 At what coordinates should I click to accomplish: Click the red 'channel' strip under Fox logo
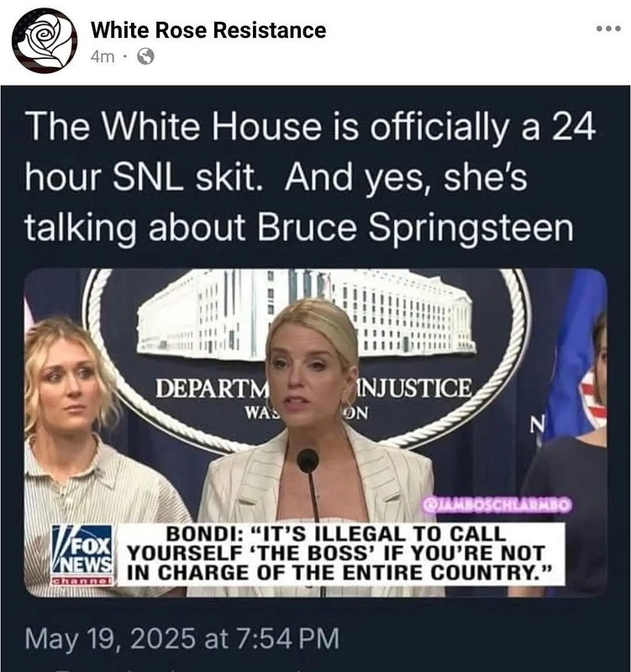82,581
